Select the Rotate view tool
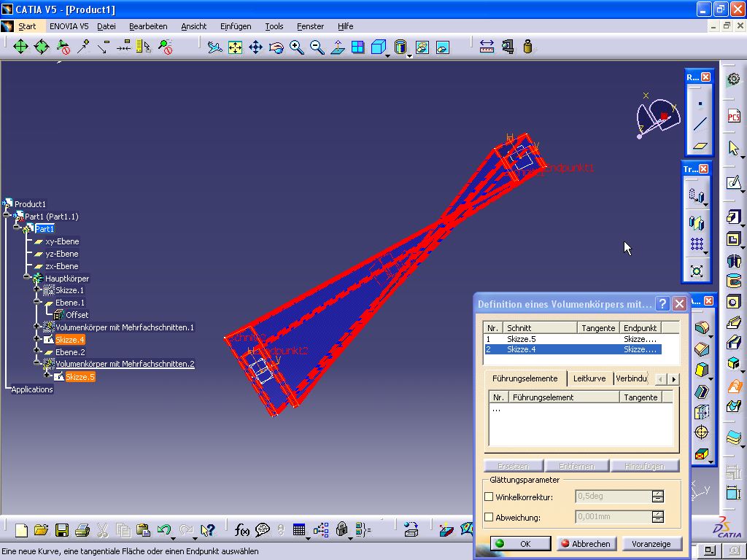 [276, 47]
